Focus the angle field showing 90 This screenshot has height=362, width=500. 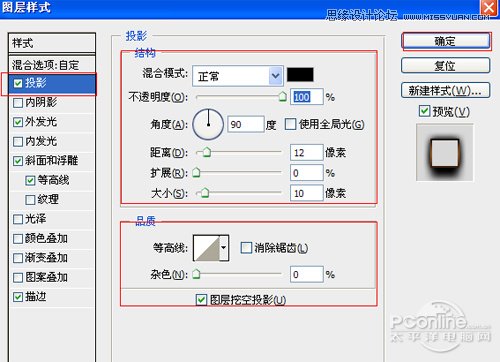[246, 125]
